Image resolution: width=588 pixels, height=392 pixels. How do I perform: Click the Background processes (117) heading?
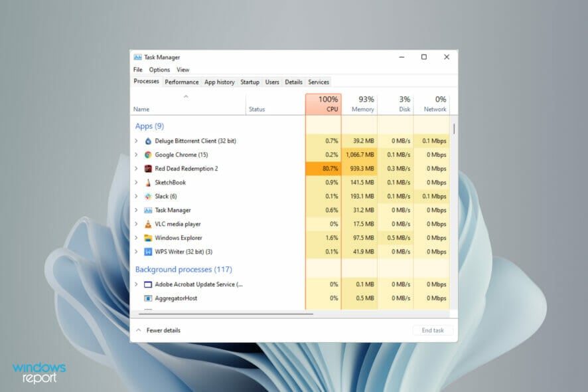[x=184, y=270]
